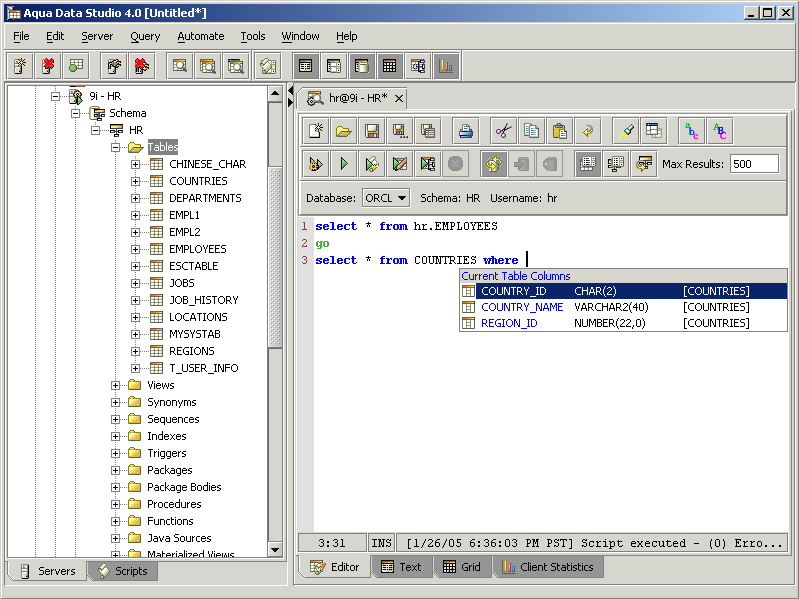Click the red-X Delete Server toolbar icon
Screen dimensions: 799x599
[48, 66]
